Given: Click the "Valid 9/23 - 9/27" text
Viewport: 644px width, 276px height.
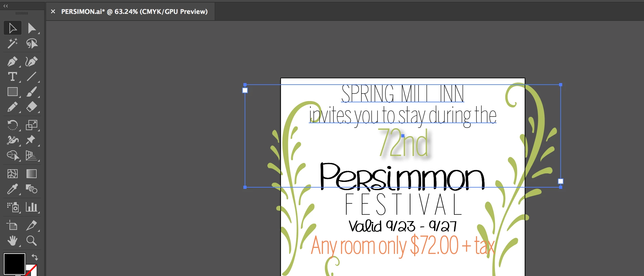Looking at the screenshot, I should pyautogui.click(x=402, y=226).
